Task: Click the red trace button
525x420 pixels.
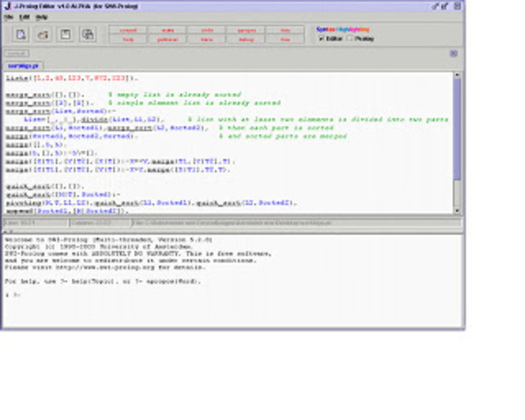Action: pos(206,39)
